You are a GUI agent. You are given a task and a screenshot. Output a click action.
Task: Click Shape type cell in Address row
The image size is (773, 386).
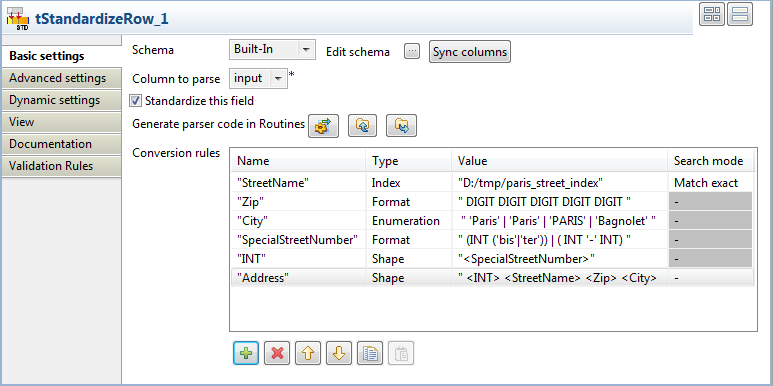[x=409, y=278]
